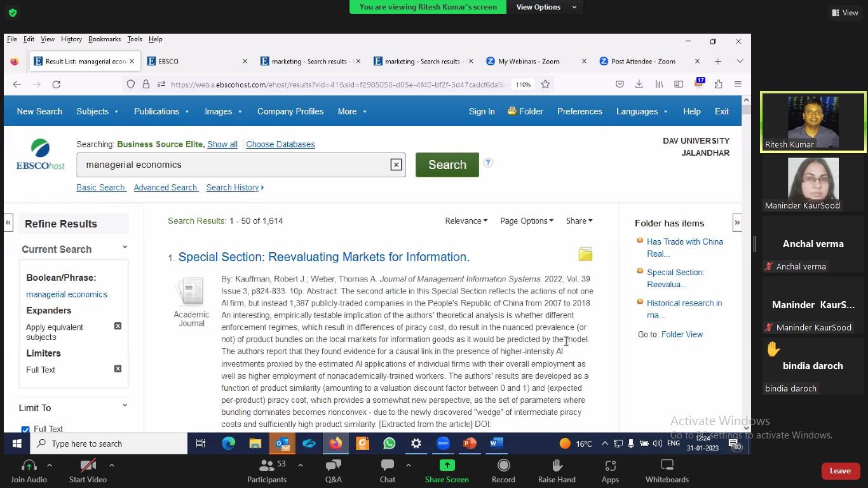The height and width of the screenshot is (488, 868).
Task: Open the Bookmarks menu in Firefox
Action: click(104, 39)
